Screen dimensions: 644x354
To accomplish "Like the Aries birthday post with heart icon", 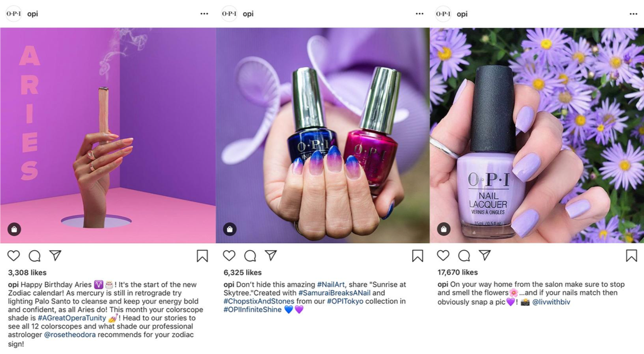I will 14,256.
